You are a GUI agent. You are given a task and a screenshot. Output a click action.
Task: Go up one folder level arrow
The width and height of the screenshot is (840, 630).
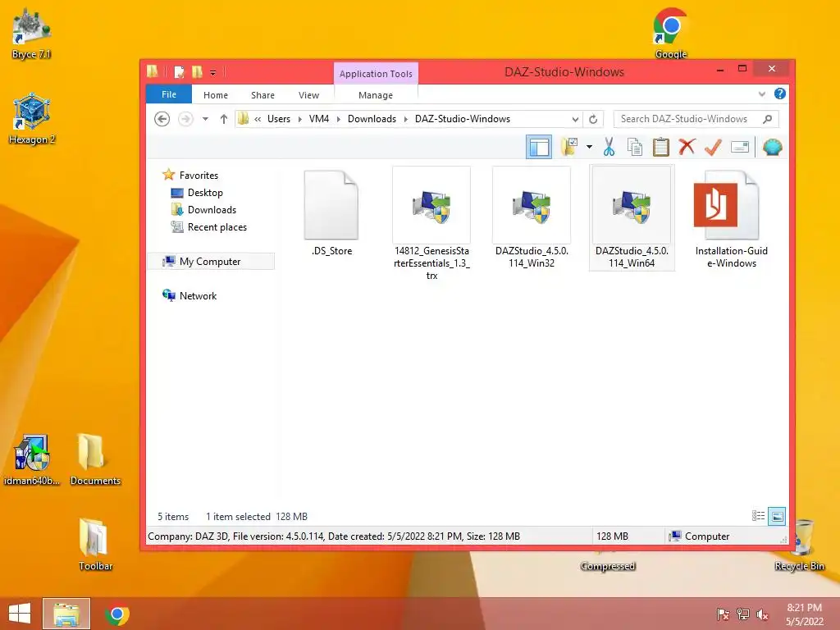224,119
